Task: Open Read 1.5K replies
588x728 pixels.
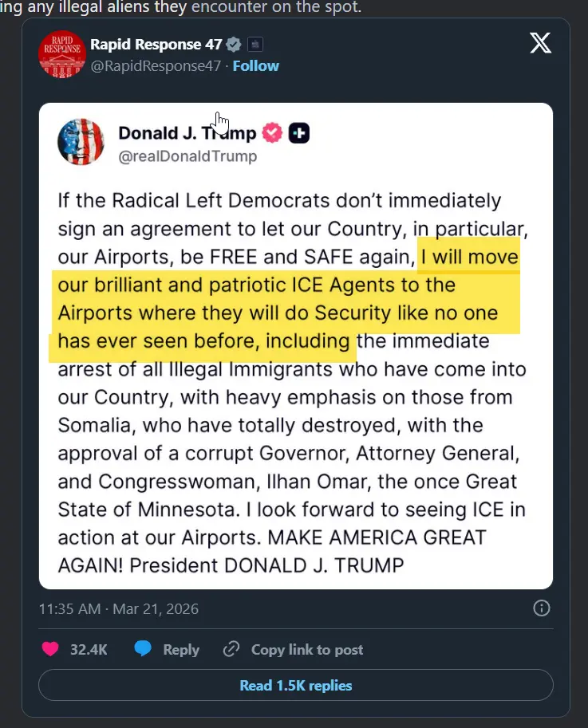Action: click(x=295, y=686)
